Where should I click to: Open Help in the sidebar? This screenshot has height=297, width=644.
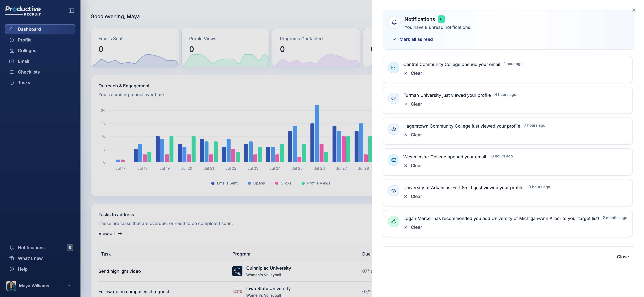click(x=40, y=269)
